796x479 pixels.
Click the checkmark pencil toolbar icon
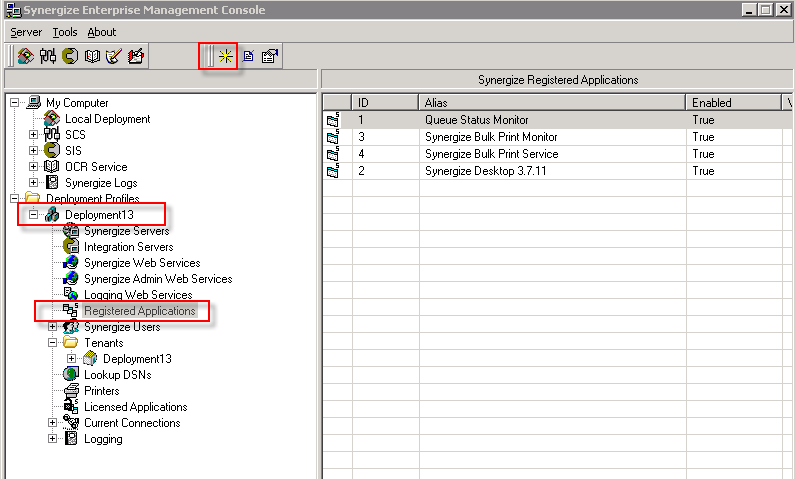(x=114, y=55)
